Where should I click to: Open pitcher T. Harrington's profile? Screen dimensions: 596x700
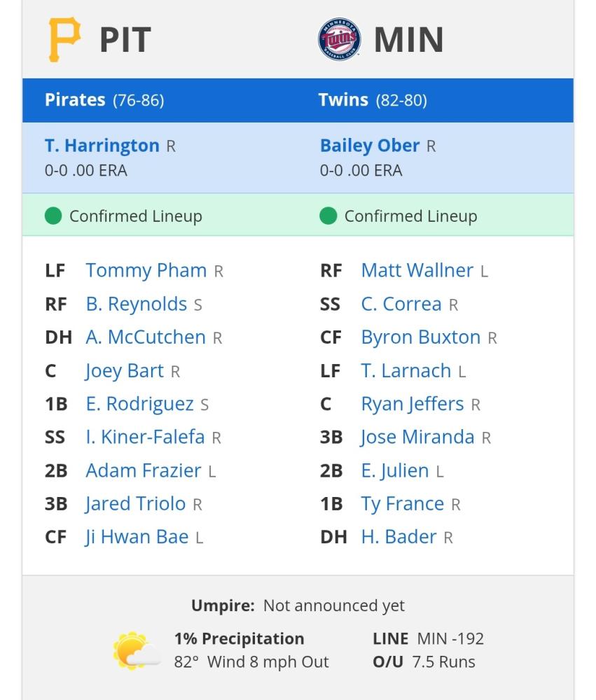[x=102, y=146]
